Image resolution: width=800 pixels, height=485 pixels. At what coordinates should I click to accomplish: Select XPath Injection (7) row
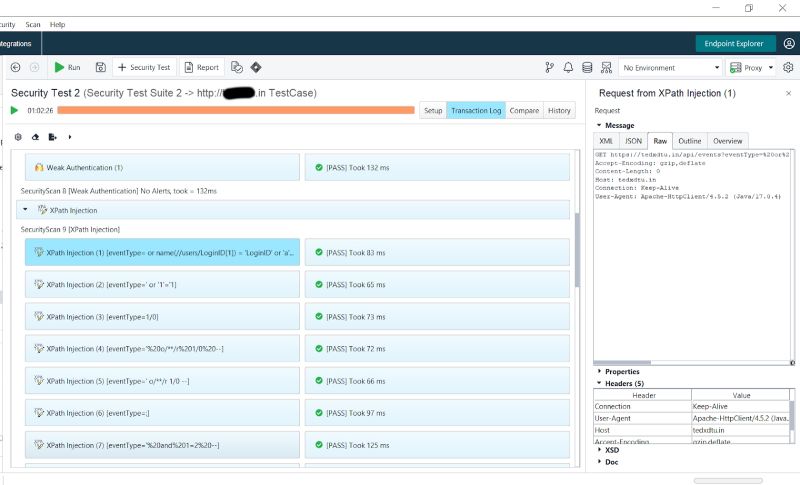[162, 445]
